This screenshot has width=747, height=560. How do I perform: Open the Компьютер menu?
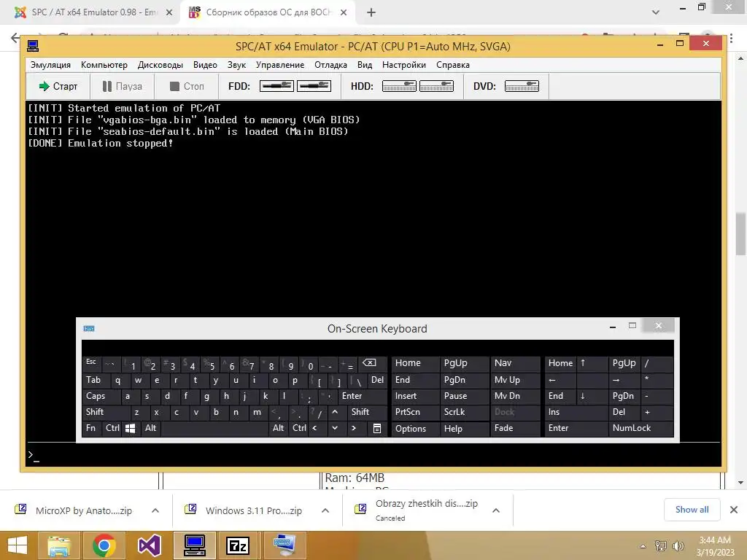tap(104, 65)
